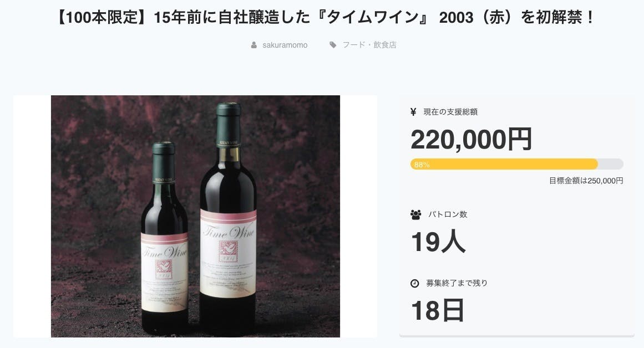Click the 19人 patron count
Viewport: 644px width, 348px height.
[438, 241]
